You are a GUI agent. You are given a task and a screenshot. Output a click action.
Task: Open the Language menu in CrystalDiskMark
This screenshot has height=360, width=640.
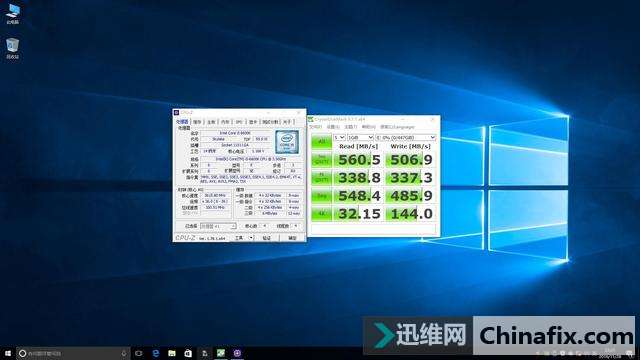[x=397, y=127]
